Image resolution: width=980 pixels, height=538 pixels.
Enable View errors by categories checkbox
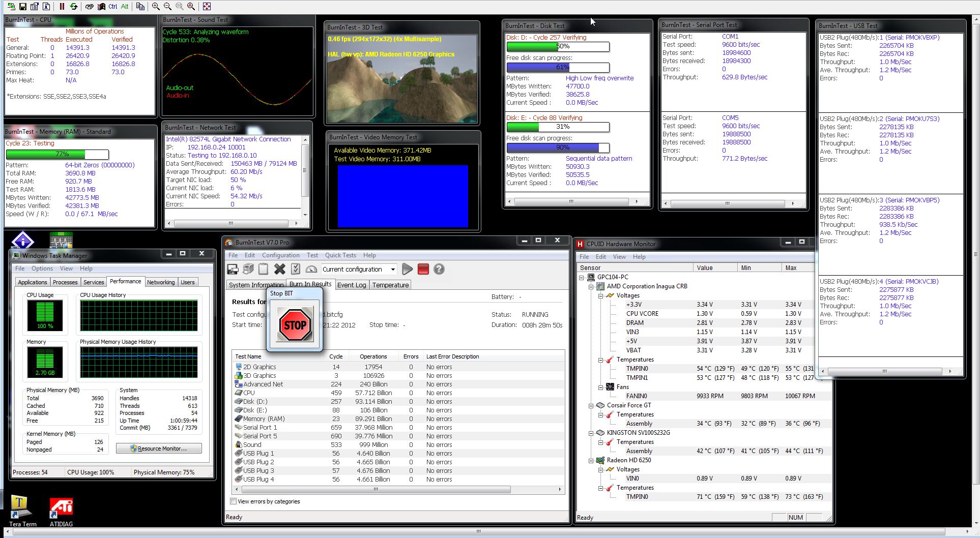click(234, 501)
